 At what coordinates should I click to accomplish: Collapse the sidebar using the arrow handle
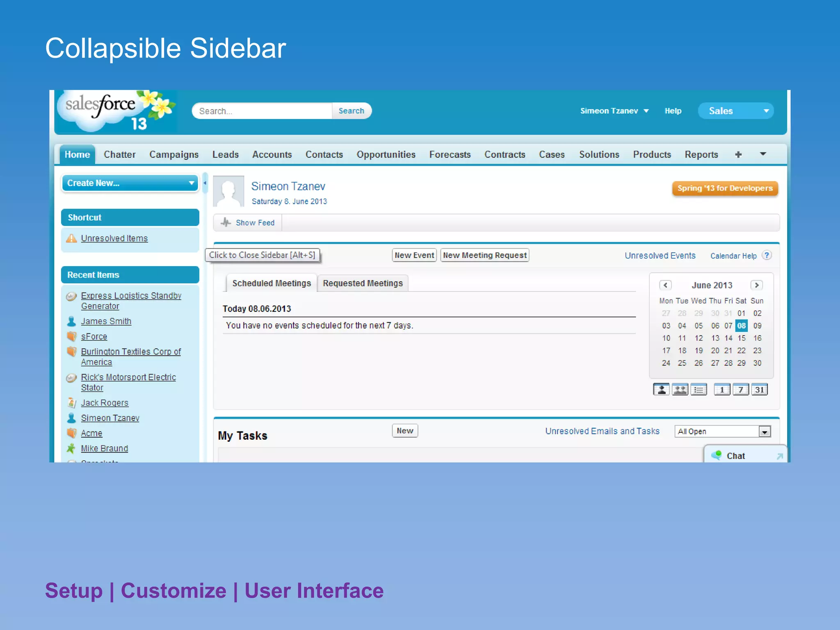(205, 183)
